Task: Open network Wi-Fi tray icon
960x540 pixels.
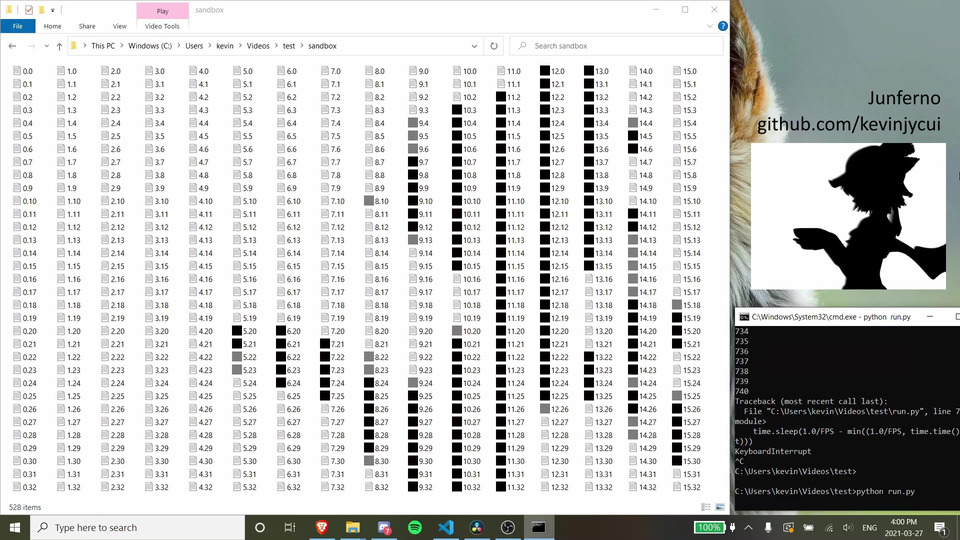Action: click(x=829, y=527)
